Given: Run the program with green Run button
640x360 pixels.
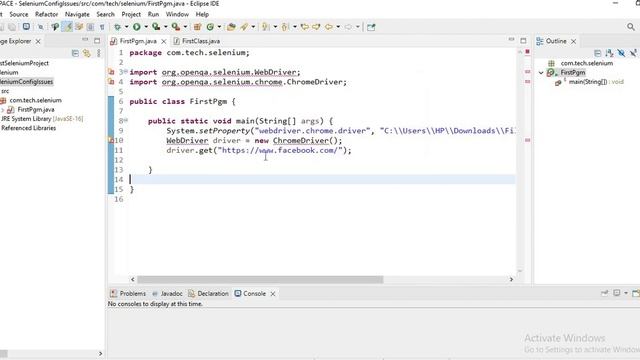Looking at the screenshot, I should point(137,27).
